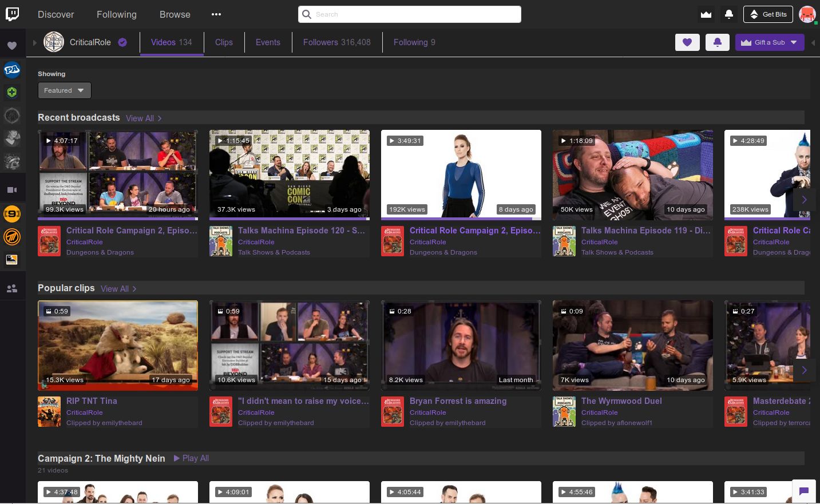Select the Videos 134 tab

172,42
